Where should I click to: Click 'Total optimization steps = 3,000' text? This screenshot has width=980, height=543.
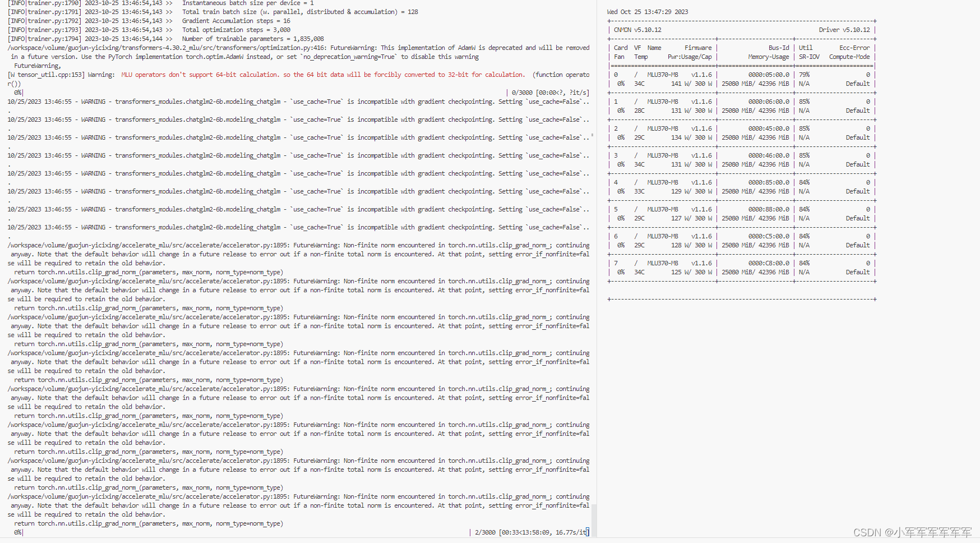point(236,30)
